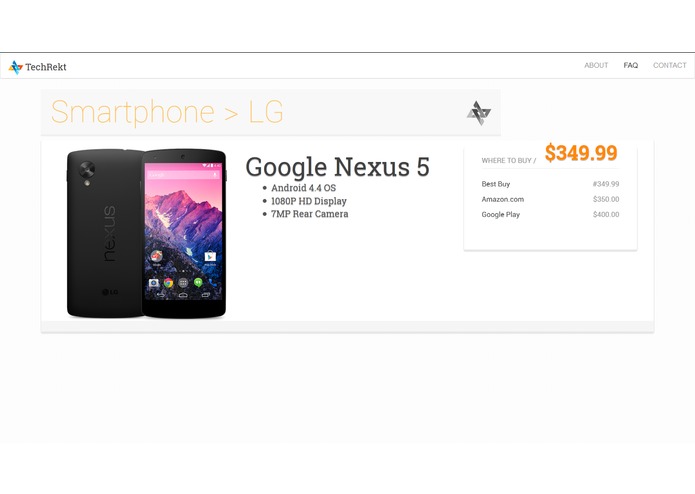Open the FAQ navigation item
695x494 pixels.
[x=631, y=65]
